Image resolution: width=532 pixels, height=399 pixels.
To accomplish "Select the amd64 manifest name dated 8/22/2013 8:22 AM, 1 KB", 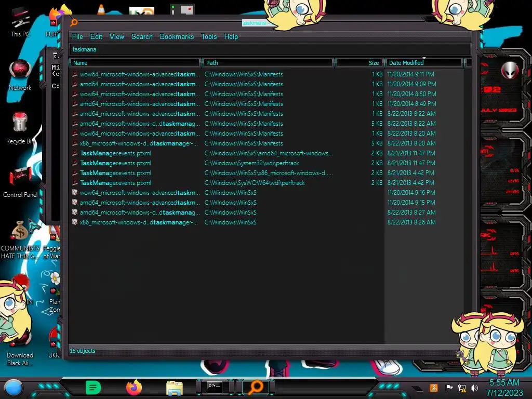I will [x=140, y=114].
